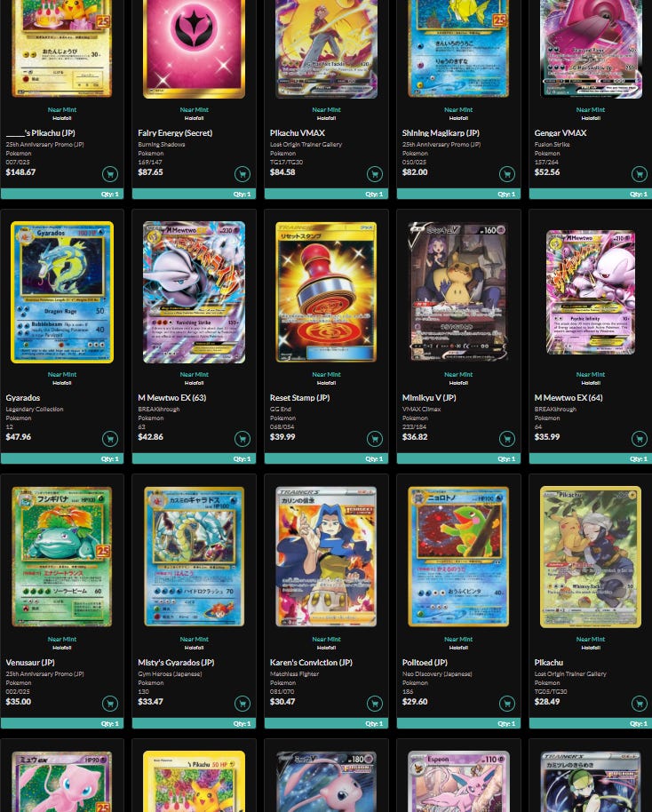Open the ____'s Pikachu (JP) card image

pyautogui.click(x=61, y=49)
